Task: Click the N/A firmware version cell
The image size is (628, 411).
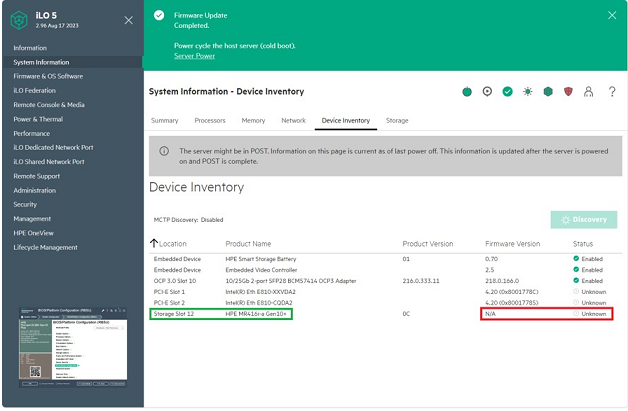Action: click(490, 314)
